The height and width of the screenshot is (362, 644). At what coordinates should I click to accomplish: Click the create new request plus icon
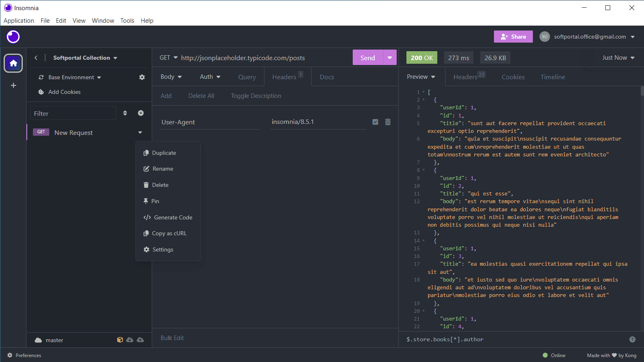click(141, 113)
